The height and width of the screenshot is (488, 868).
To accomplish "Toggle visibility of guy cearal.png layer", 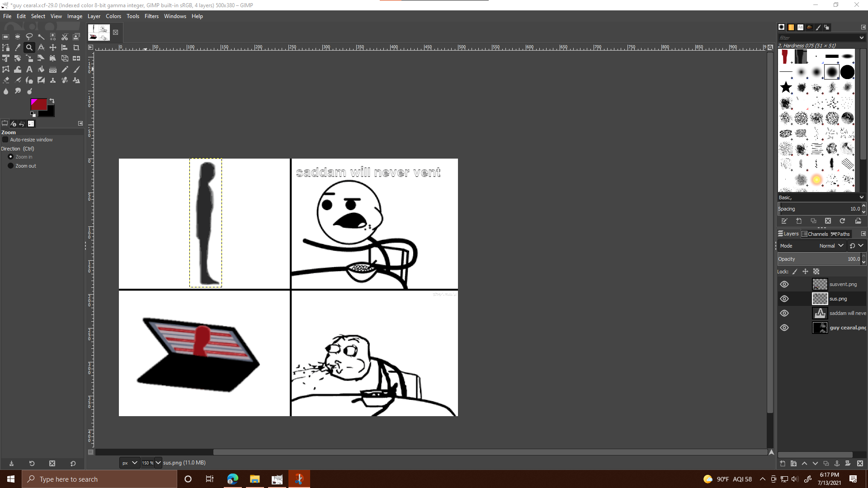I will [x=784, y=328].
